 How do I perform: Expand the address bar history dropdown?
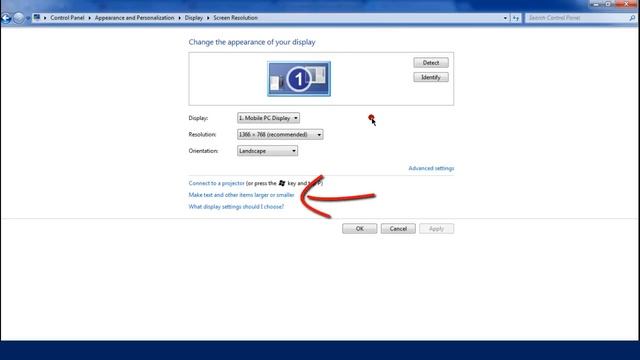coord(505,18)
